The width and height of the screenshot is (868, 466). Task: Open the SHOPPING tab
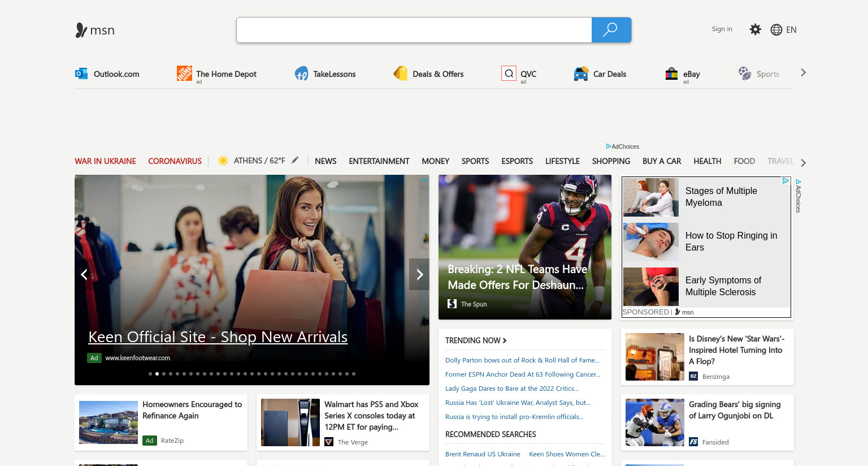(x=611, y=161)
